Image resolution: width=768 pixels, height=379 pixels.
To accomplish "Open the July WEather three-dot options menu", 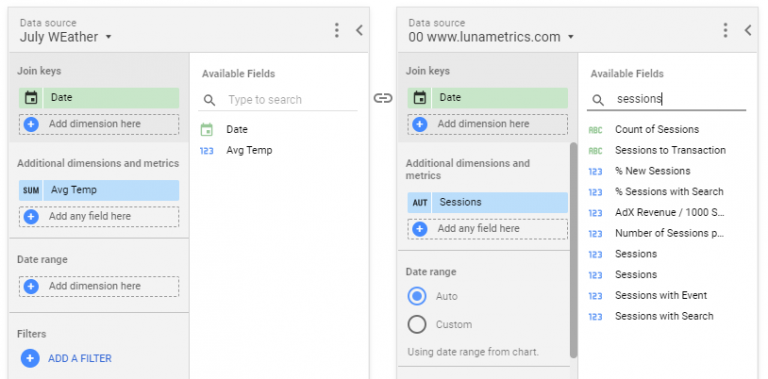I will click(336, 30).
